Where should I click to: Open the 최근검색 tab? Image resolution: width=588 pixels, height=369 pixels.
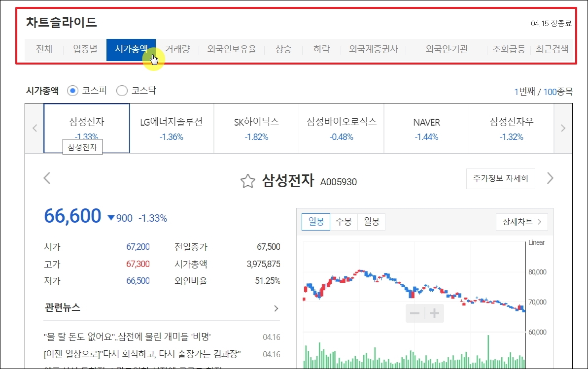pyautogui.click(x=552, y=49)
